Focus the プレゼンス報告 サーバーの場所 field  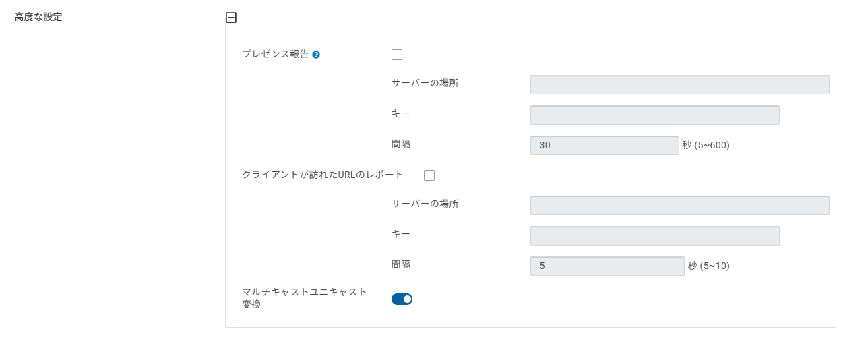[x=679, y=85]
